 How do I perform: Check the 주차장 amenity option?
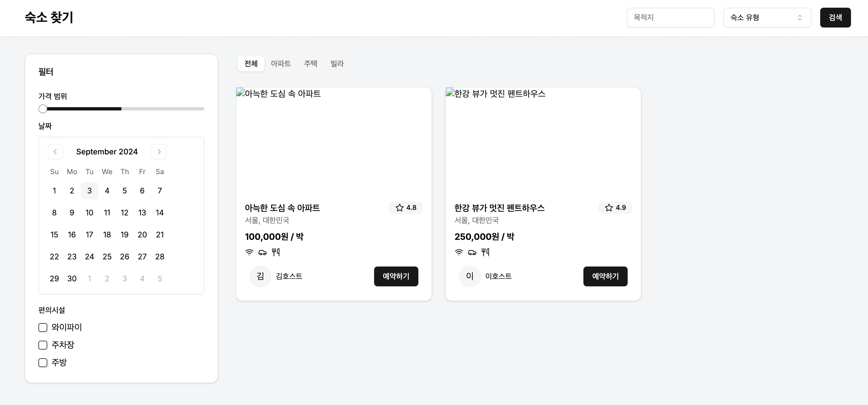point(43,345)
